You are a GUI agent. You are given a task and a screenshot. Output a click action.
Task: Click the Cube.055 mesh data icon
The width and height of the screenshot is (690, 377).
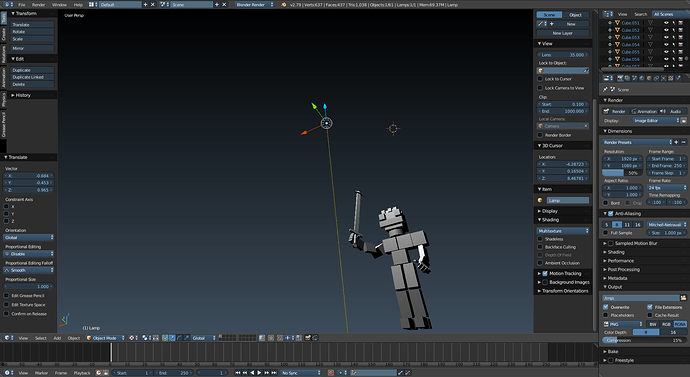[650, 52]
